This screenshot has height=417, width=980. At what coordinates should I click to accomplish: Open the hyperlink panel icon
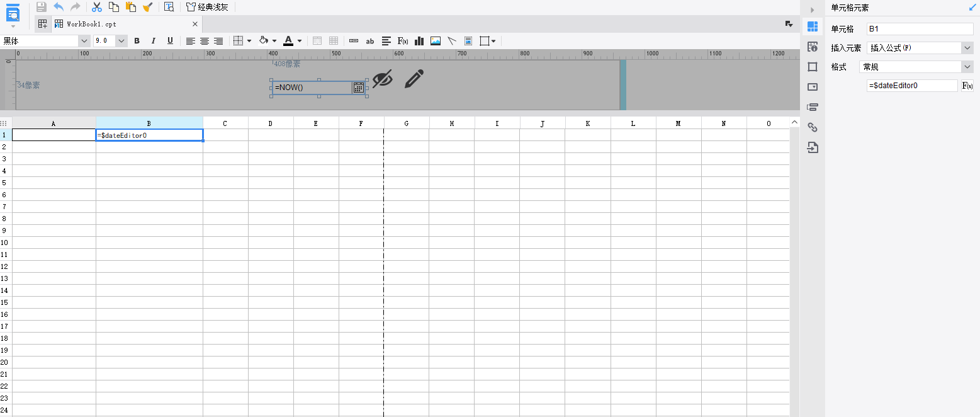click(813, 127)
